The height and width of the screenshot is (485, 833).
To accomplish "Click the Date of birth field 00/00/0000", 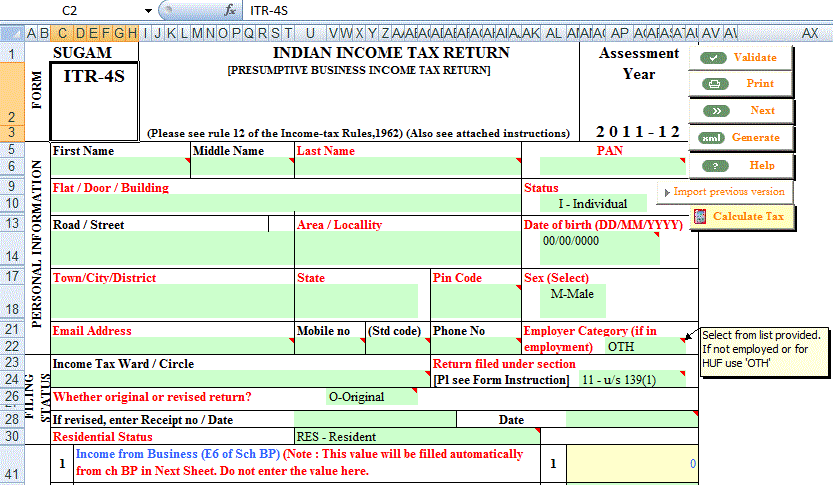I will [x=599, y=248].
